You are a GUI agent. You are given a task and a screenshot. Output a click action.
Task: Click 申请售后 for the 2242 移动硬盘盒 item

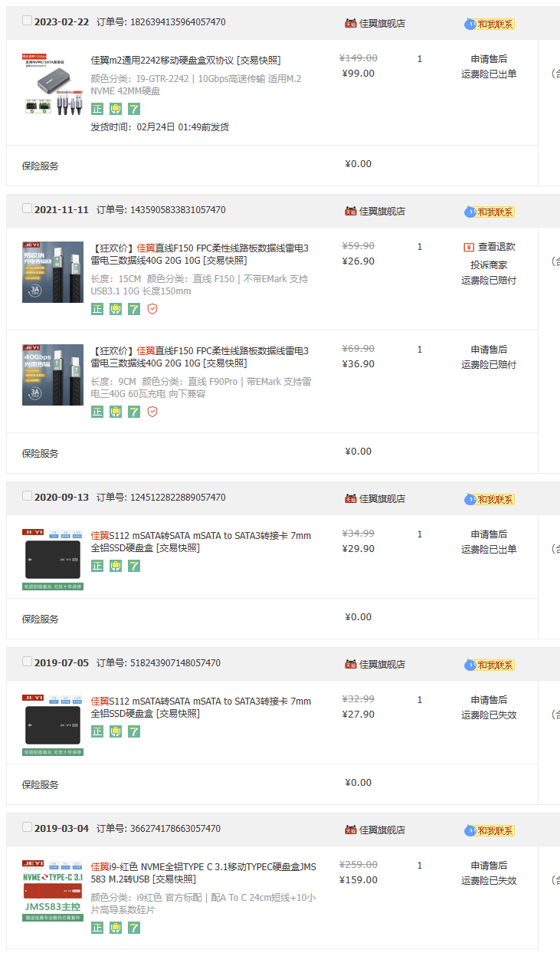pyautogui.click(x=489, y=59)
